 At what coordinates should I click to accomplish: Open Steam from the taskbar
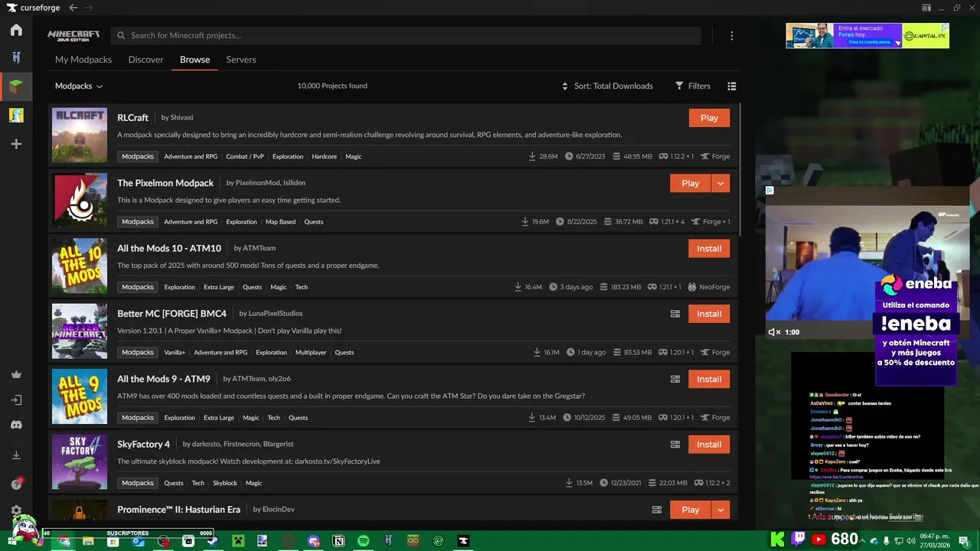point(213,541)
